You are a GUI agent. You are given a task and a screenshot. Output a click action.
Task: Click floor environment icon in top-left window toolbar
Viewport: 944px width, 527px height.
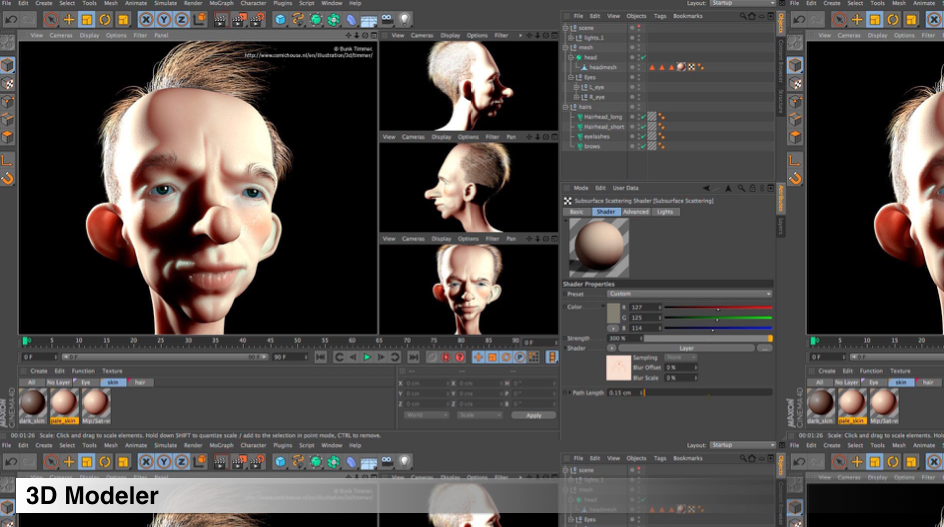[369, 20]
